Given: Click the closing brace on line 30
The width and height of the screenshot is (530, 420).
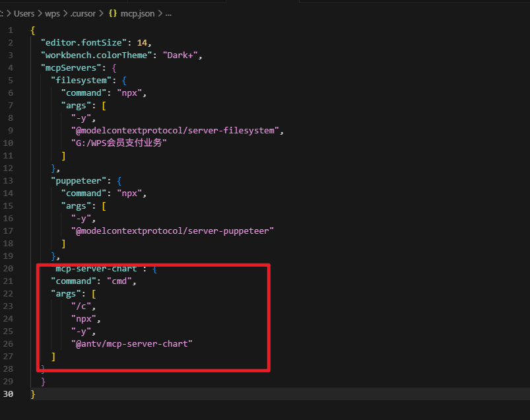Looking at the screenshot, I should point(33,394).
